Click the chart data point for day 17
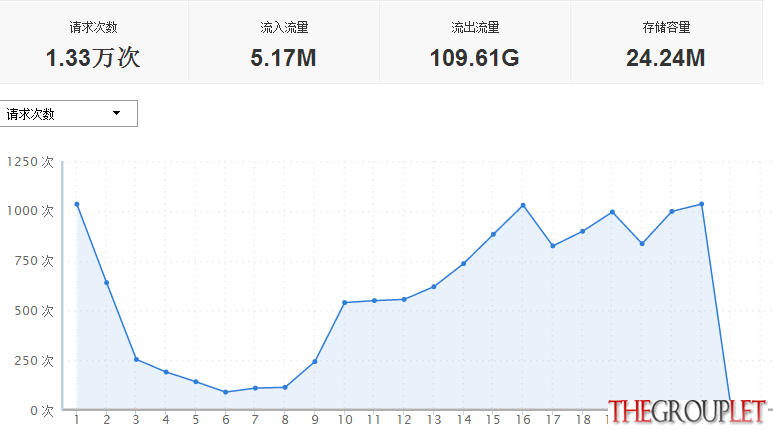The height and width of the screenshot is (430, 773). click(553, 246)
